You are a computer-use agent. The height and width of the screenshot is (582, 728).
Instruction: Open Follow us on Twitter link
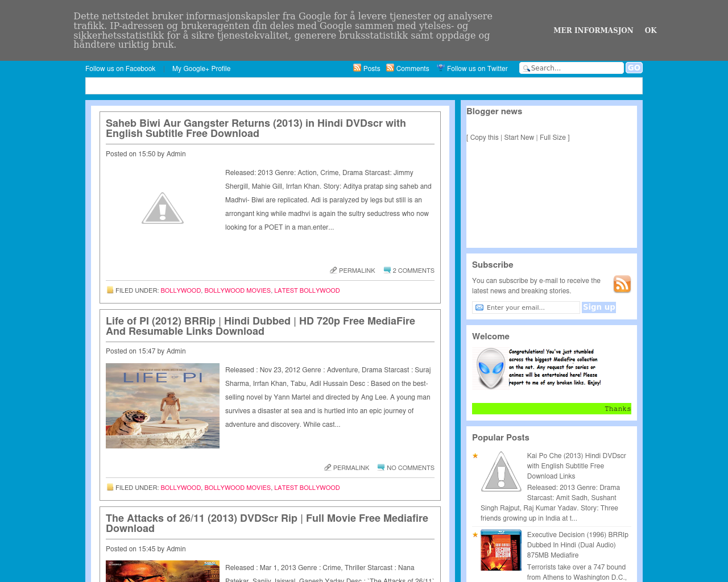477,69
